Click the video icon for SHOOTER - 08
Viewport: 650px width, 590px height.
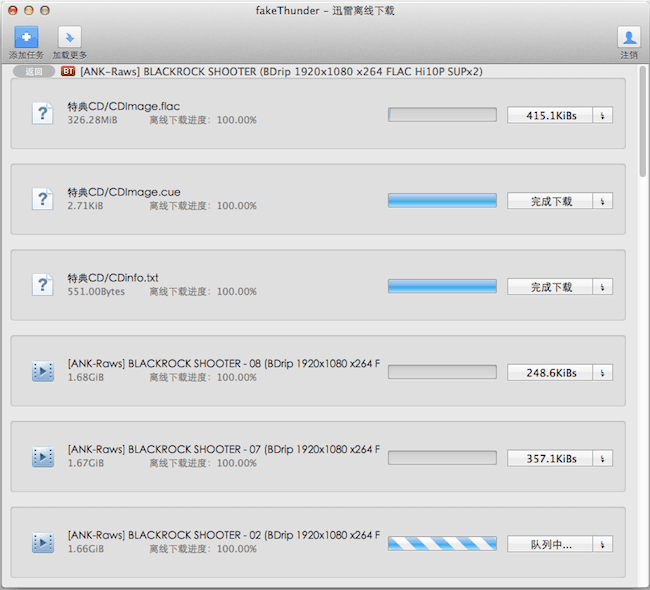(x=43, y=371)
